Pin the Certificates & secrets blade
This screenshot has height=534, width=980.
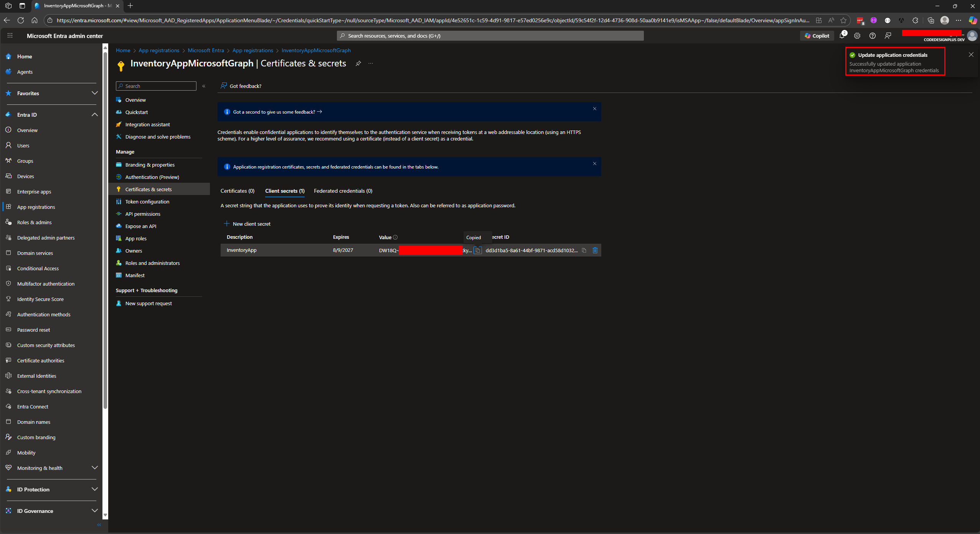[x=358, y=63]
